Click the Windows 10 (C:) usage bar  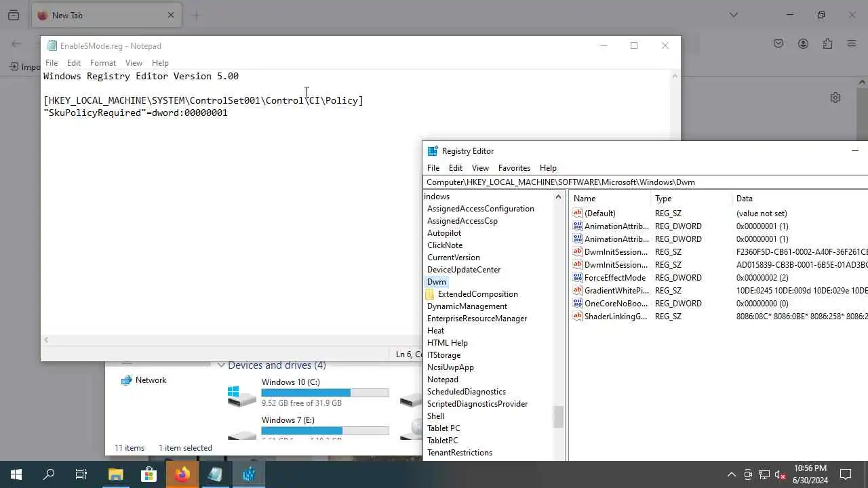click(x=325, y=393)
